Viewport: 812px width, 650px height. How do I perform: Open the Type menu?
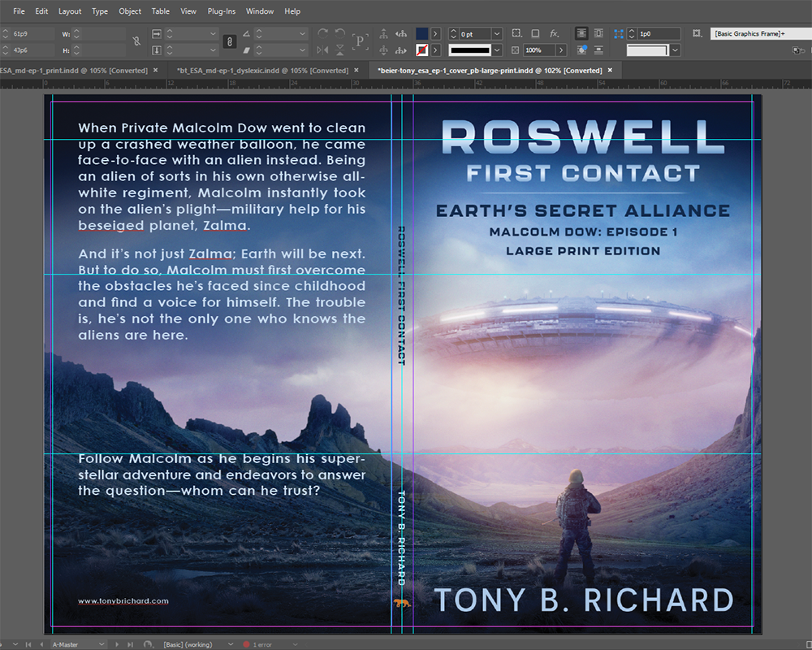(x=99, y=11)
